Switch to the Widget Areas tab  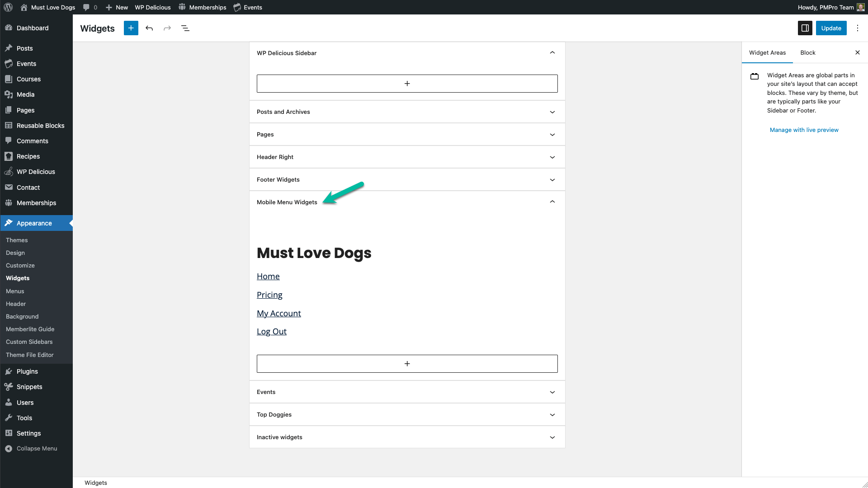pyautogui.click(x=767, y=52)
